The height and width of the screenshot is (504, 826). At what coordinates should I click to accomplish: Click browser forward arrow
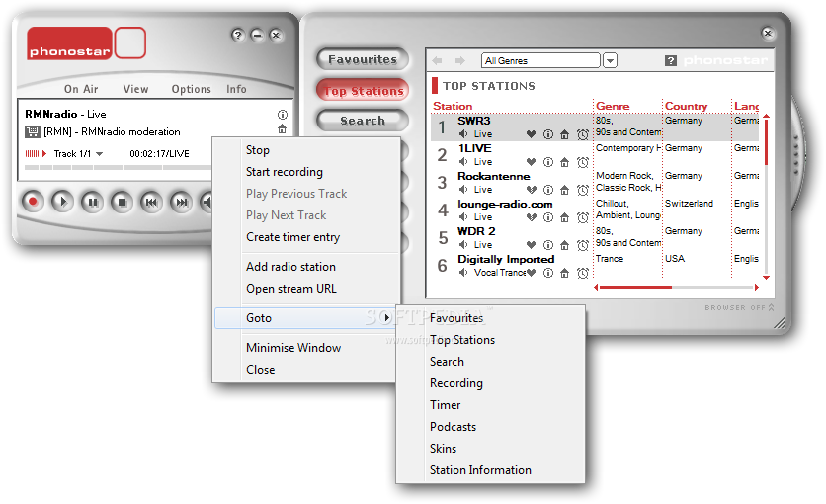[459, 61]
